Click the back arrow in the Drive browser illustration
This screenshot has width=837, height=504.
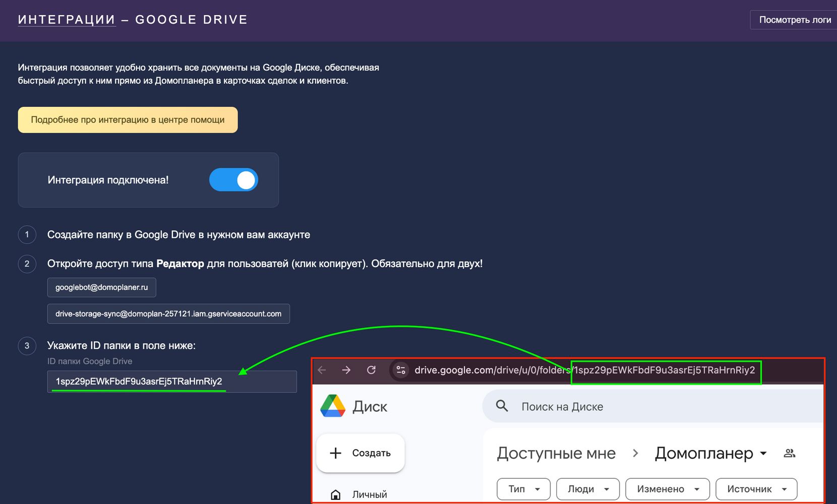(x=322, y=370)
